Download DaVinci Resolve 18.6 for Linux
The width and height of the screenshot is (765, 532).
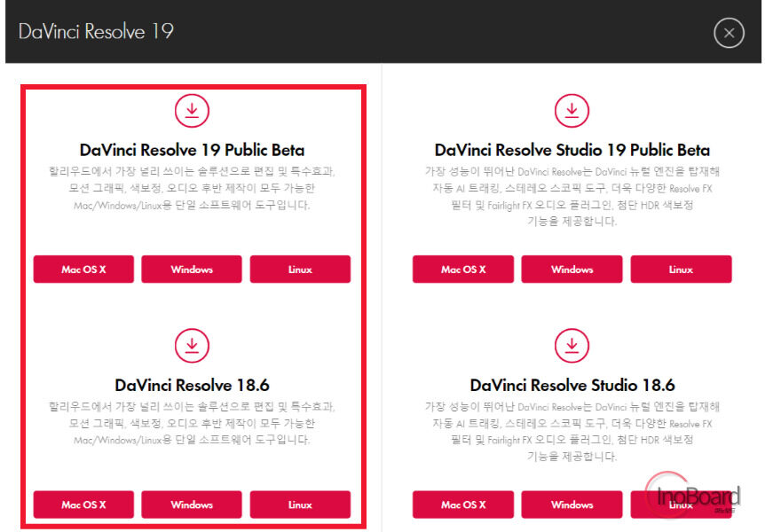coord(300,505)
